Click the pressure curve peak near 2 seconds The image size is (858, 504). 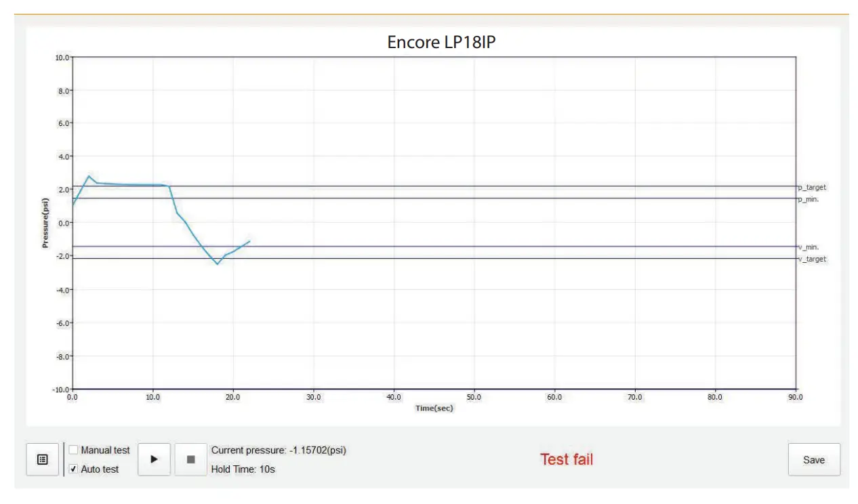point(89,176)
